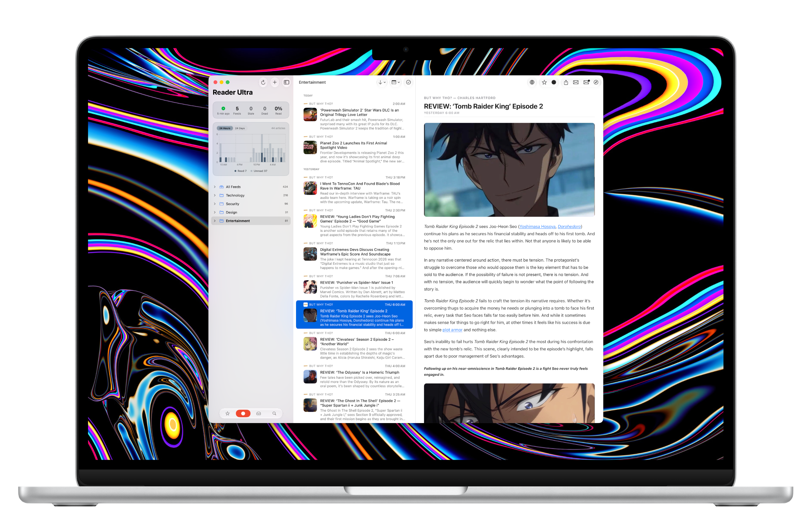Expand the Security folder chevron
The width and height of the screenshot is (812, 508).
215,203
